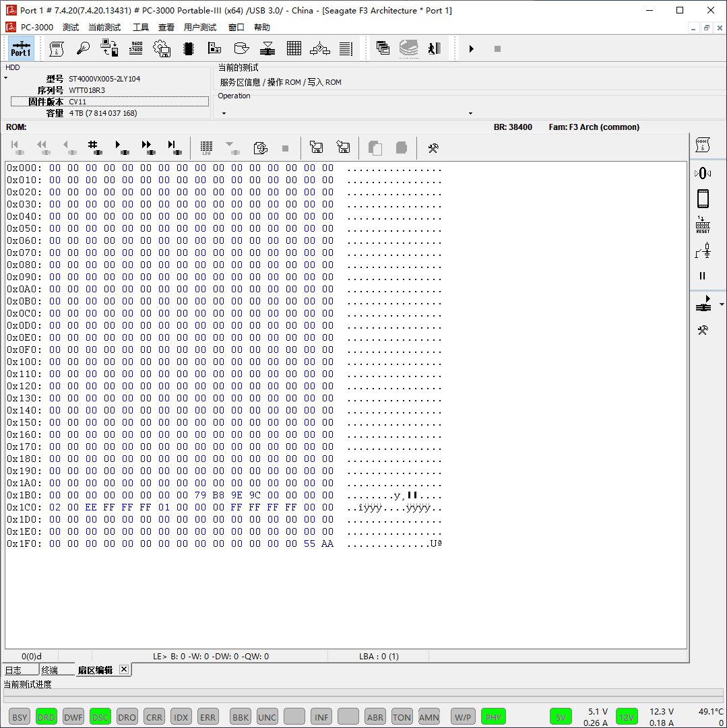
Task: Close the 扇区编辑 tab
Action: pyautogui.click(x=124, y=669)
